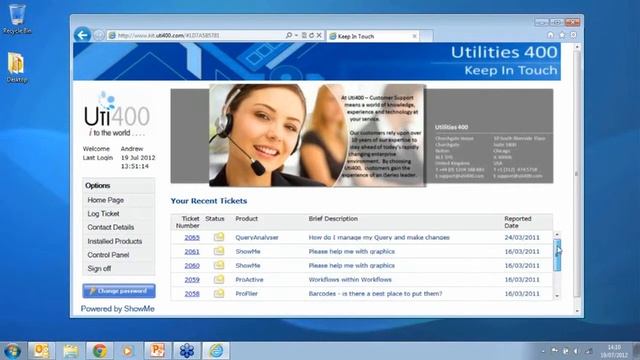Image resolution: width=640 pixels, height=360 pixels.
Task: Go to Home Page option
Action: click(x=106, y=200)
